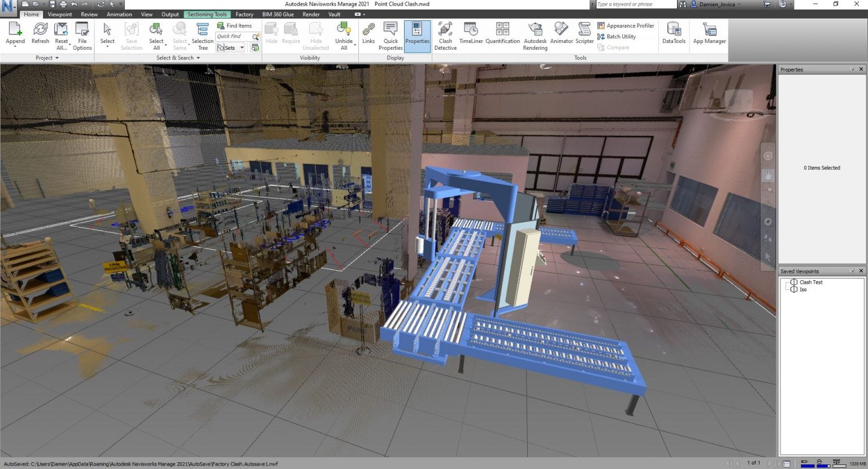
Task: Start Autodesk Rendering
Action: (535, 34)
